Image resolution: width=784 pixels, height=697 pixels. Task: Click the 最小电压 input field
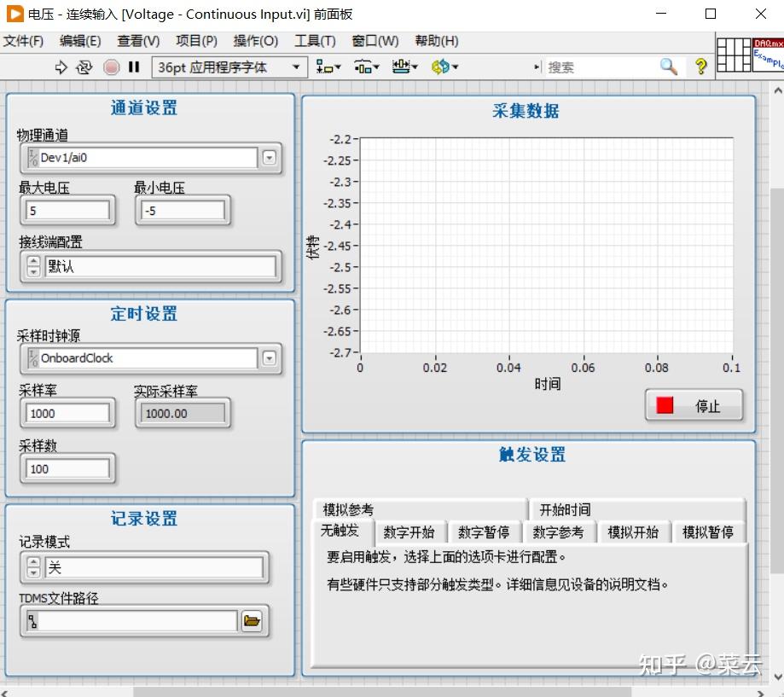(x=182, y=211)
